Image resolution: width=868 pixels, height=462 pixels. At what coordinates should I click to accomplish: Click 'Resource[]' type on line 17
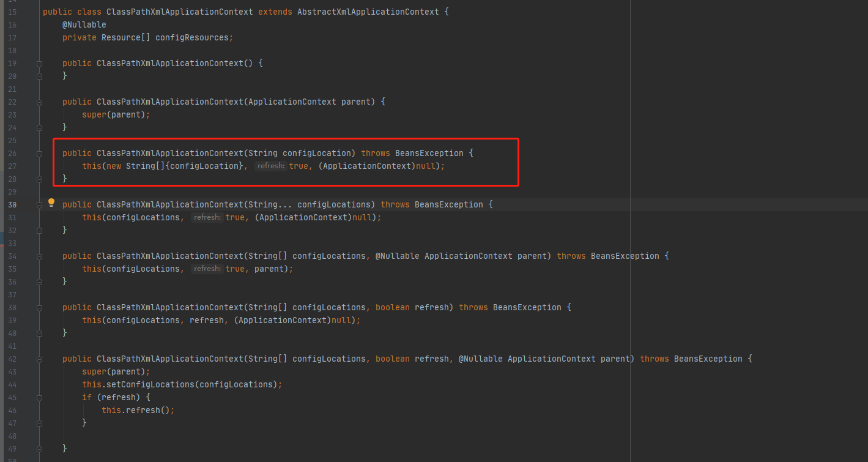tap(126, 37)
